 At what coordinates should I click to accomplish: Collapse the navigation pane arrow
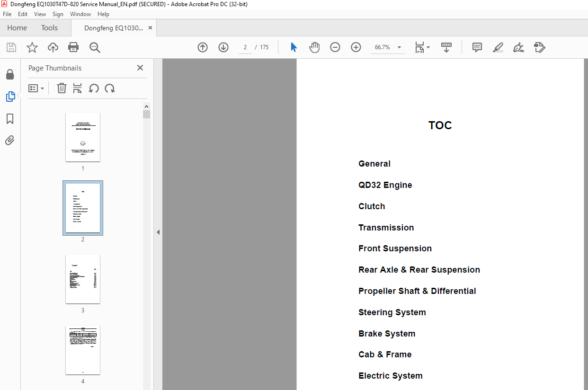tap(158, 232)
